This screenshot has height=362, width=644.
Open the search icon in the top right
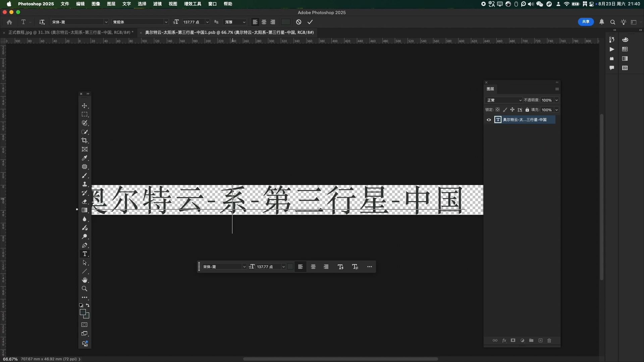(613, 22)
